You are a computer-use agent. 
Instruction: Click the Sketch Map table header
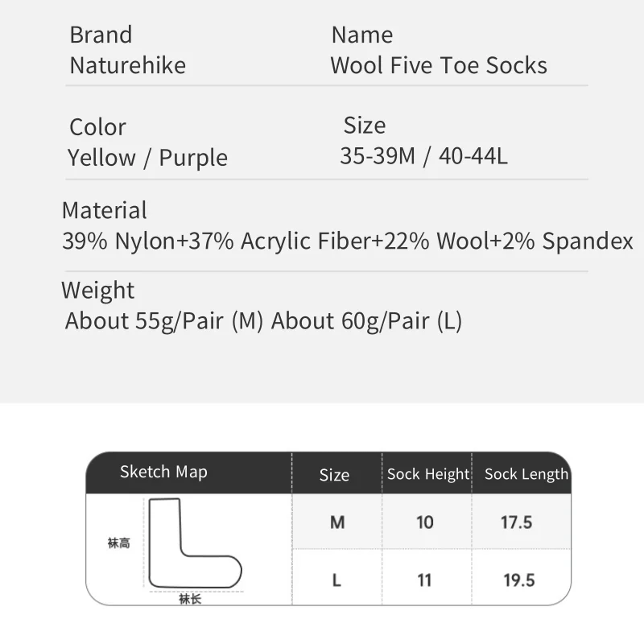163,473
